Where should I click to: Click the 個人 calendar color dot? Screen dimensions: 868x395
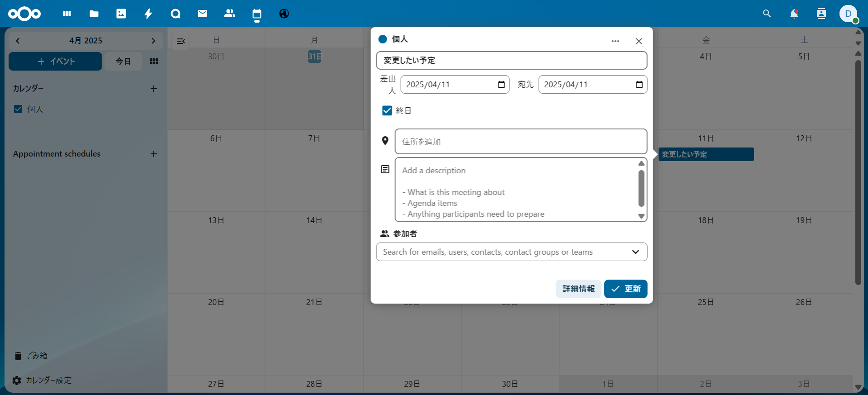(383, 39)
